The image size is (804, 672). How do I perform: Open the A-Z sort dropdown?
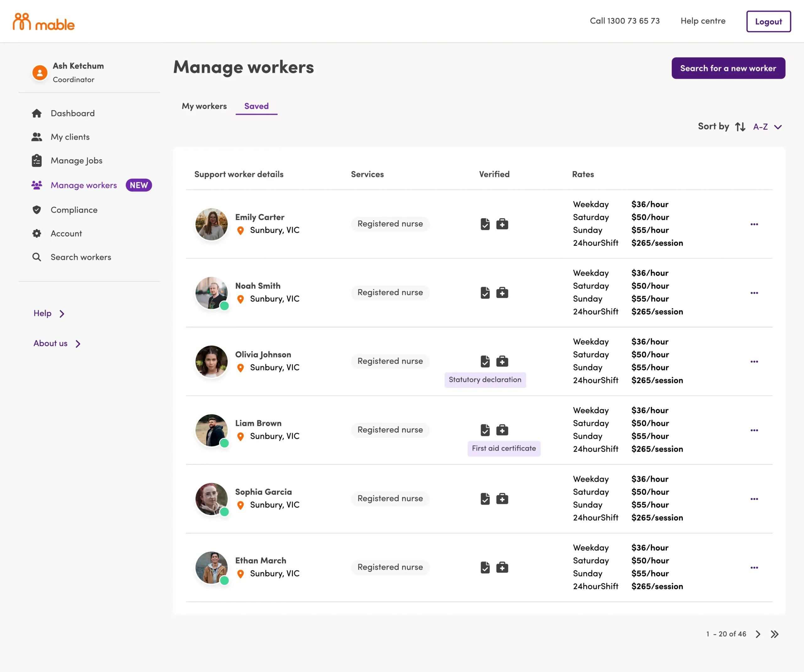(x=768, y=127)
